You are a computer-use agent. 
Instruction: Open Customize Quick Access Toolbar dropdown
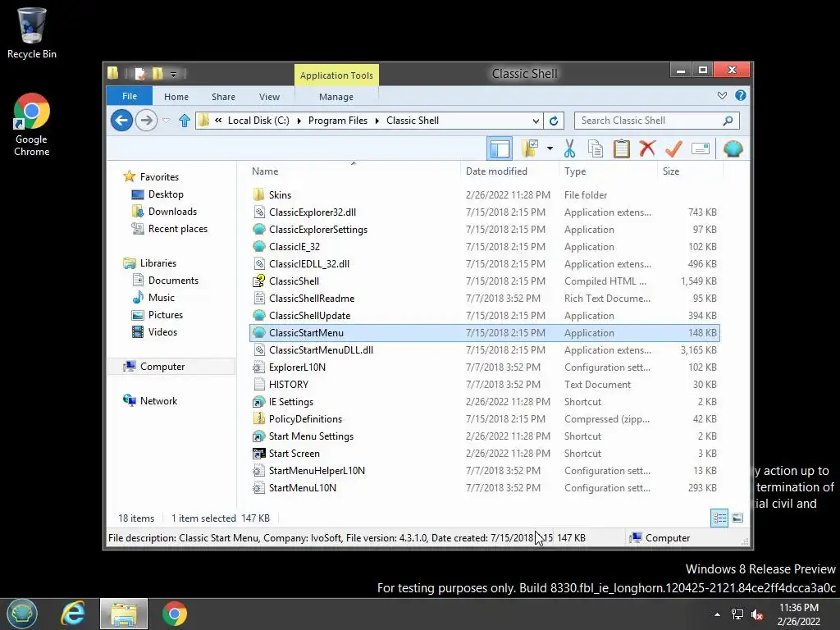tap(174, 74)
